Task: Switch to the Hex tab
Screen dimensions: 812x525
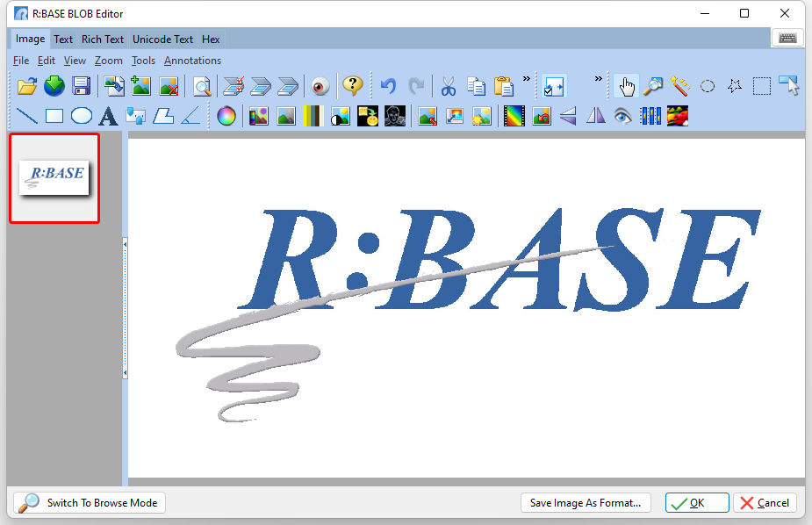Action: 211,40
